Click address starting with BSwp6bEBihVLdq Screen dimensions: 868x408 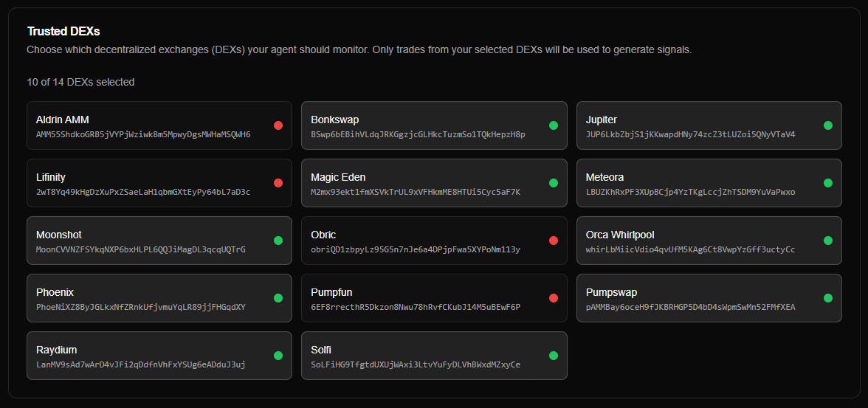[418, 134]
